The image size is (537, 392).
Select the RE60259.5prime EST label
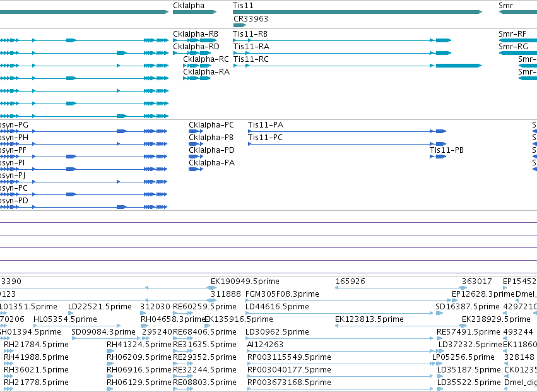(205, 307)
